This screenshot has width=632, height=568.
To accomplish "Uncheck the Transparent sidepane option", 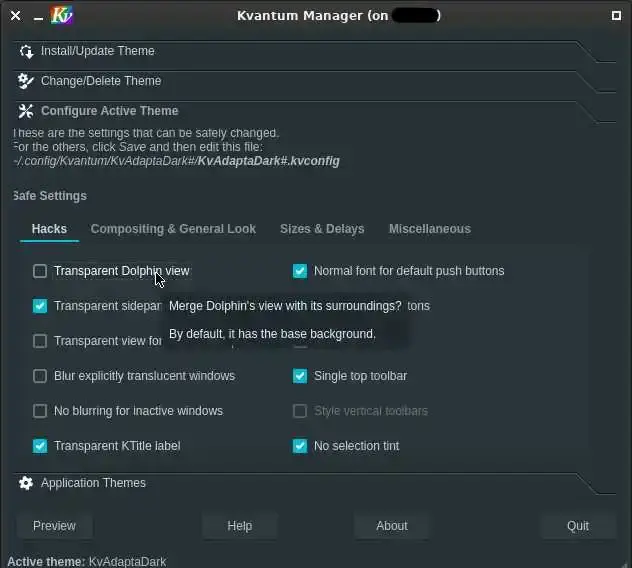I will [40, 306].
